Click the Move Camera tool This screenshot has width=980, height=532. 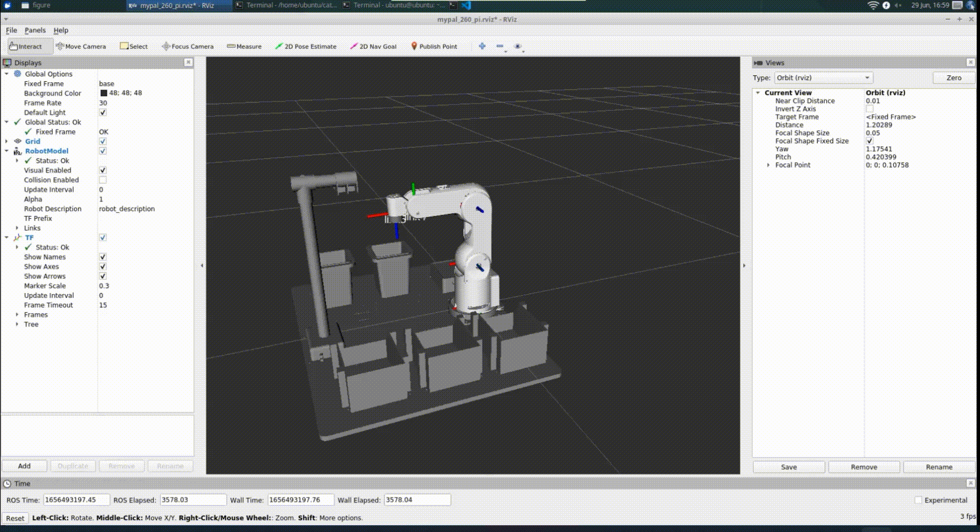pos(80,46)
